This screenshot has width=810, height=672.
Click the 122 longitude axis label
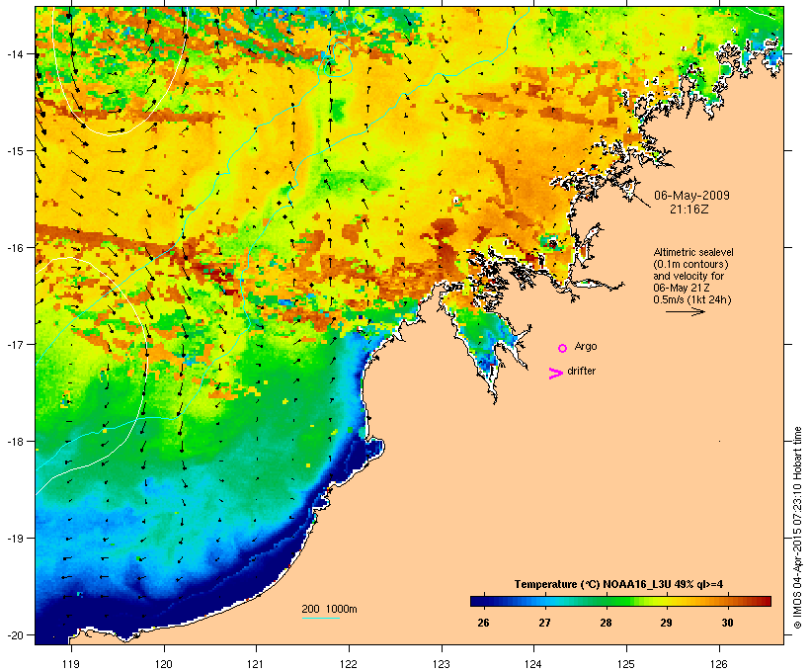[x=349, y=664]
